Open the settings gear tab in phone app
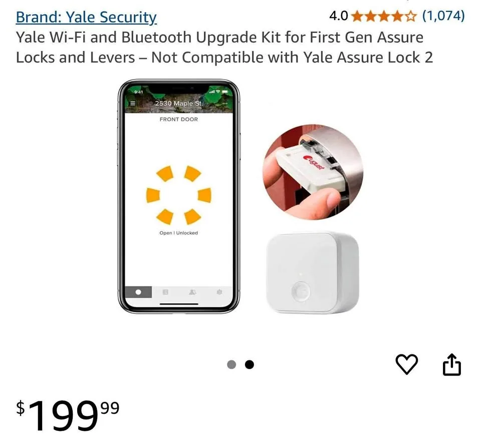 (219, 292)
